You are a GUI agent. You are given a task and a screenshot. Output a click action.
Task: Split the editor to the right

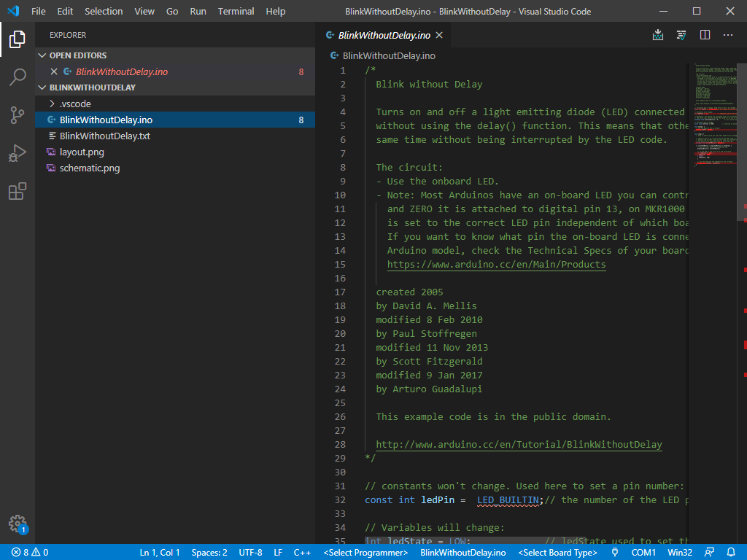[705, 35]
